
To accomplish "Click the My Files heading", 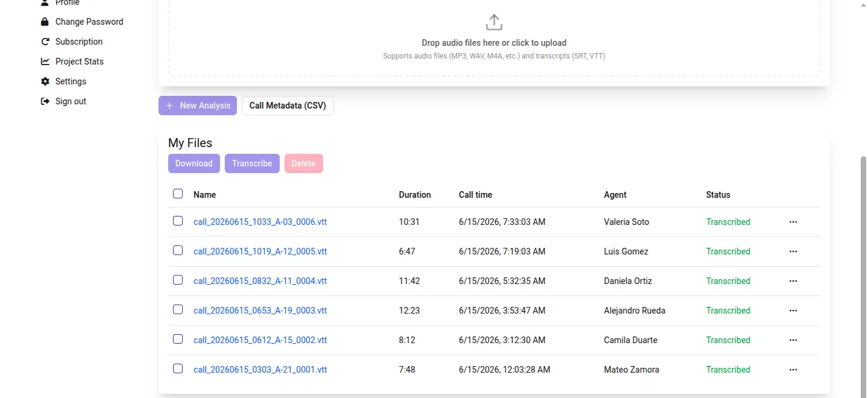I will (190, 143).
